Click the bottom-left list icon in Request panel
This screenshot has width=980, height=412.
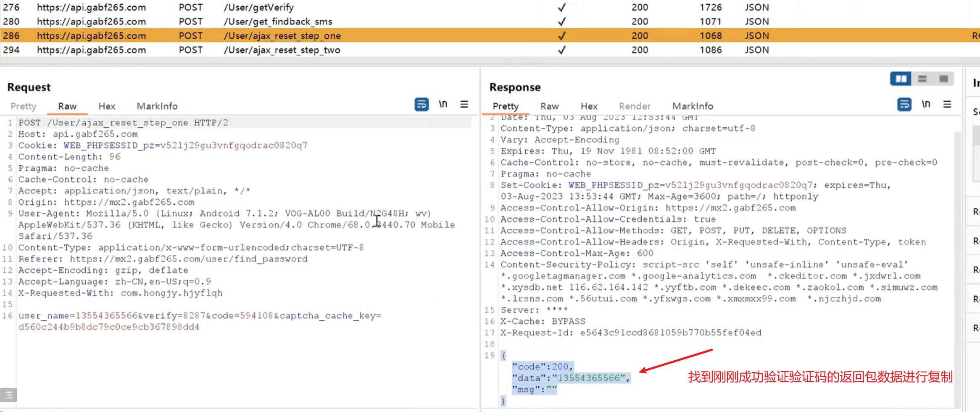(x=8, y=395)
